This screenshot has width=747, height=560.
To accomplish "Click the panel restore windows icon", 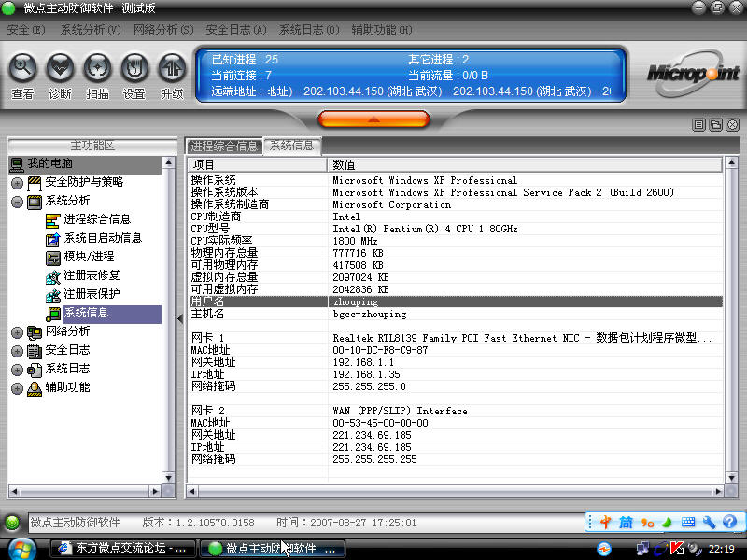I will (715, 125).
